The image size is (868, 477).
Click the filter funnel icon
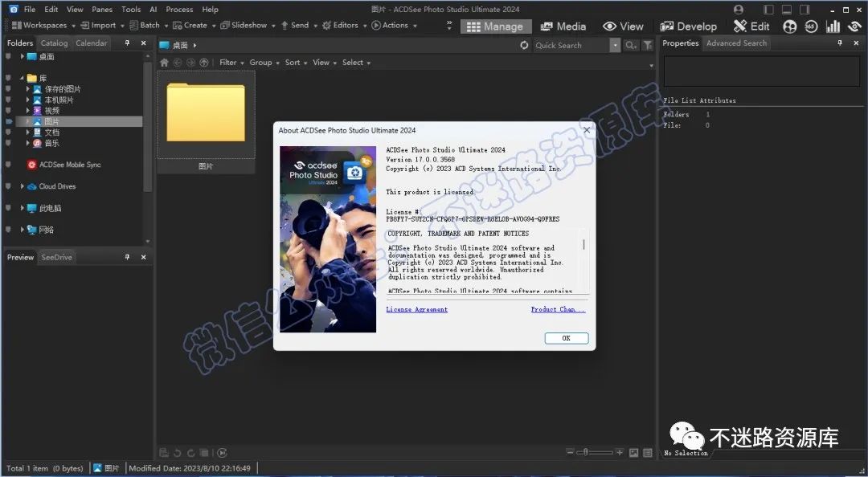[x=647, y=46]
